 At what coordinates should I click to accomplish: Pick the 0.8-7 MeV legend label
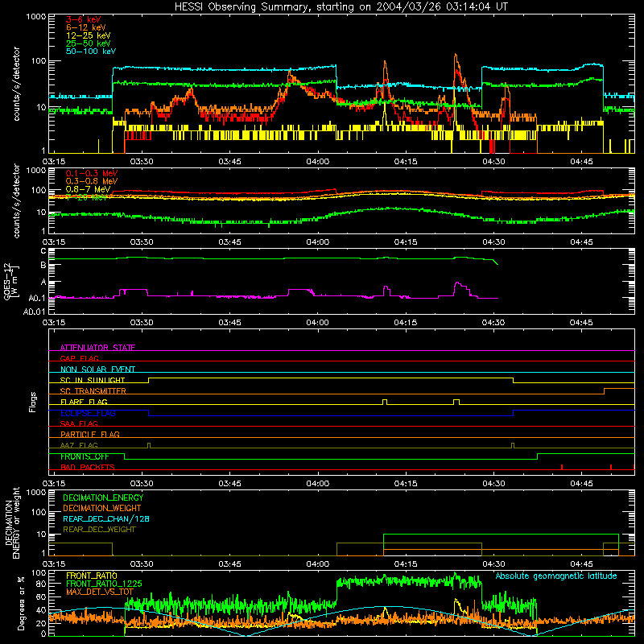[88, 189]
